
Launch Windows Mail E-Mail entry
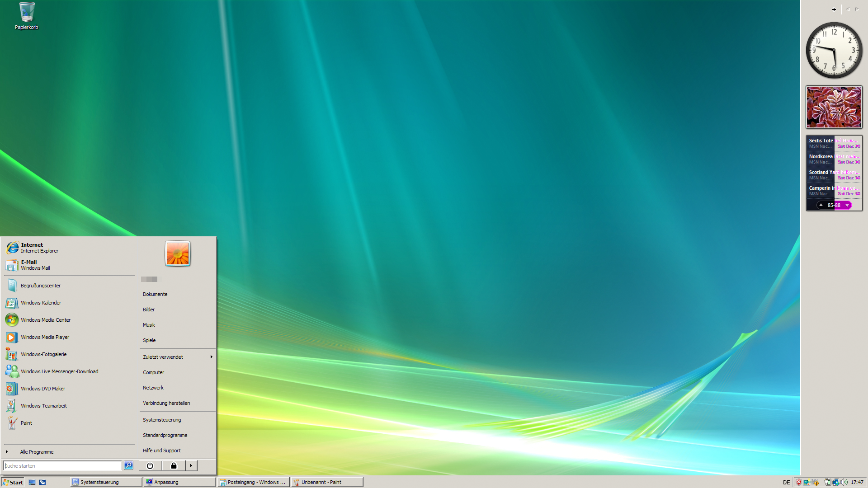[x=69, y=265]
